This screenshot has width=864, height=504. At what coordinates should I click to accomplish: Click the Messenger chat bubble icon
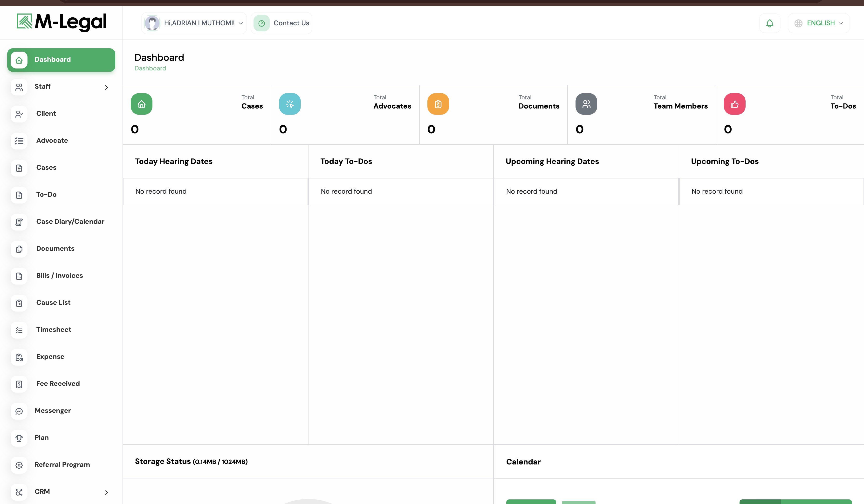[x=19, y=411]
